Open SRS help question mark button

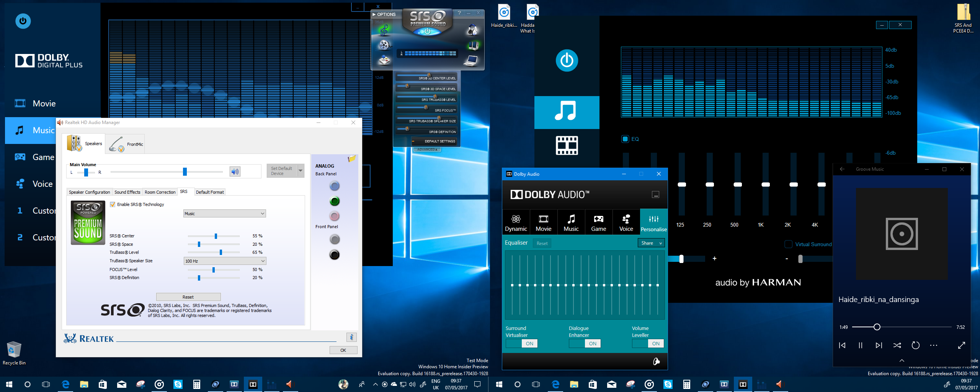tap(459, 13)
